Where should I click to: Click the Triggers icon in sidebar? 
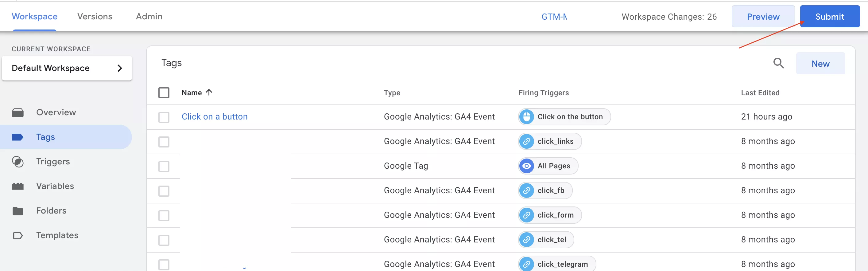click(x=17, y=162)
